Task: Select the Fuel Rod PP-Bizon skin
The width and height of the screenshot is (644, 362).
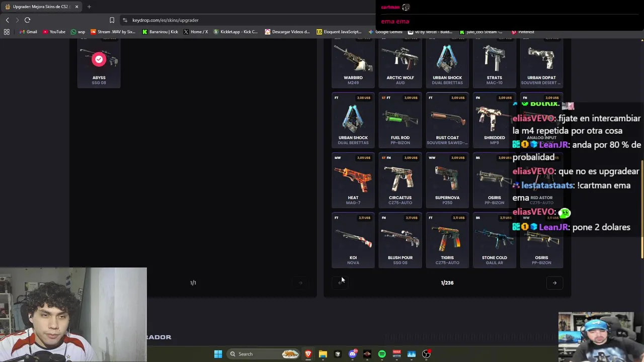Action: click(x=400, y=120)
